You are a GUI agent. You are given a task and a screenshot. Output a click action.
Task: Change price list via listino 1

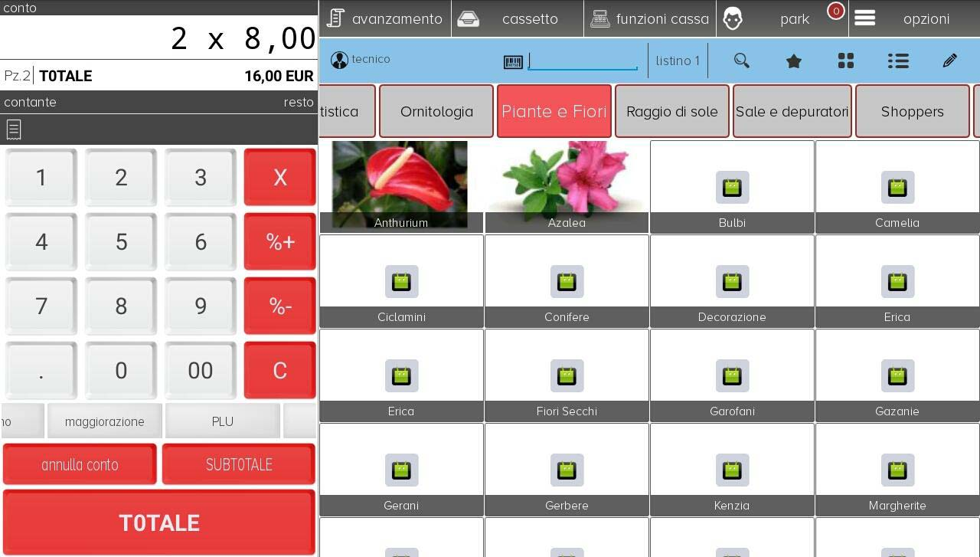[678, 61]
